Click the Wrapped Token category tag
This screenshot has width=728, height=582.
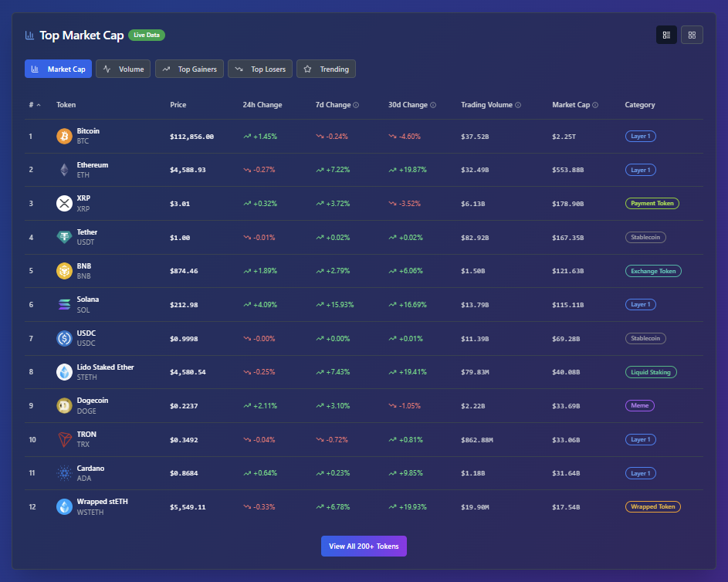pyautogui.click(x=653, y=507)
